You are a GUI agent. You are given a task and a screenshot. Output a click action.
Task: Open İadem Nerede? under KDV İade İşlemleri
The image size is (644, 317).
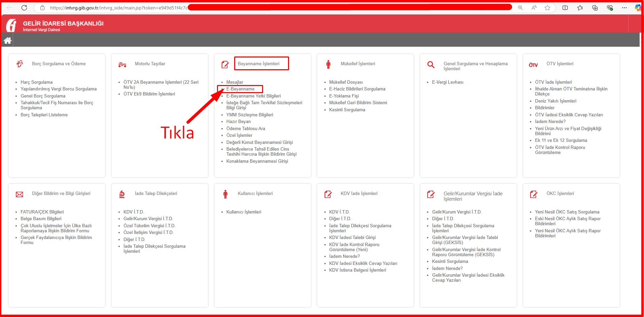pos(344,256)
